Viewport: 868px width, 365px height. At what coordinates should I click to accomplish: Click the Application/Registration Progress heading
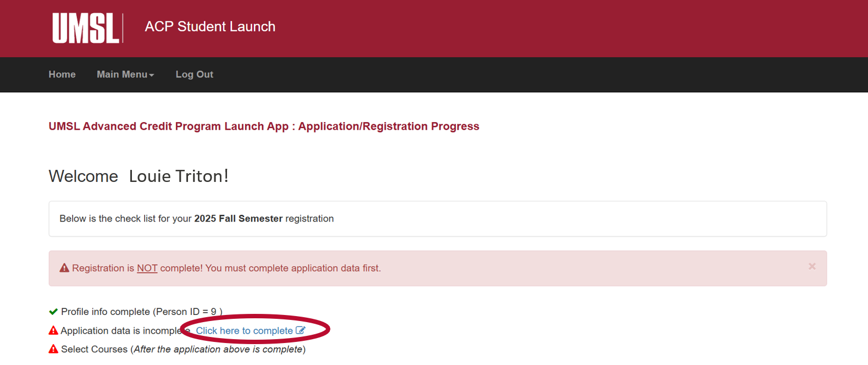click(264, 126)
